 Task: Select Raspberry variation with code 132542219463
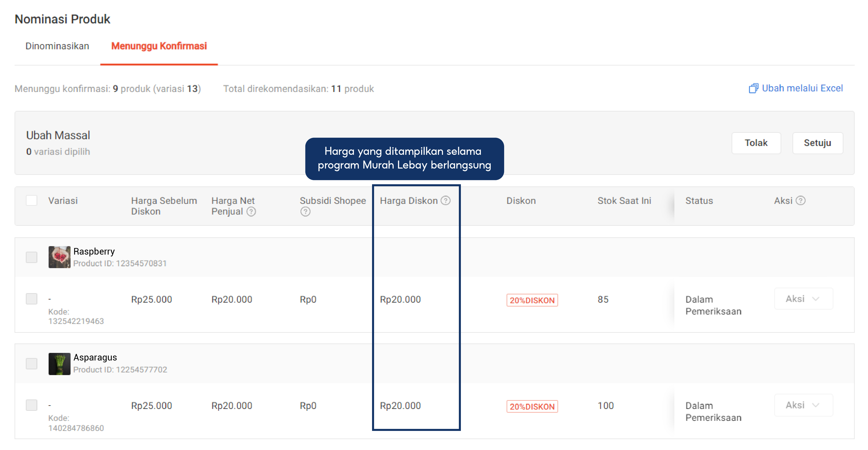point(32,299)
